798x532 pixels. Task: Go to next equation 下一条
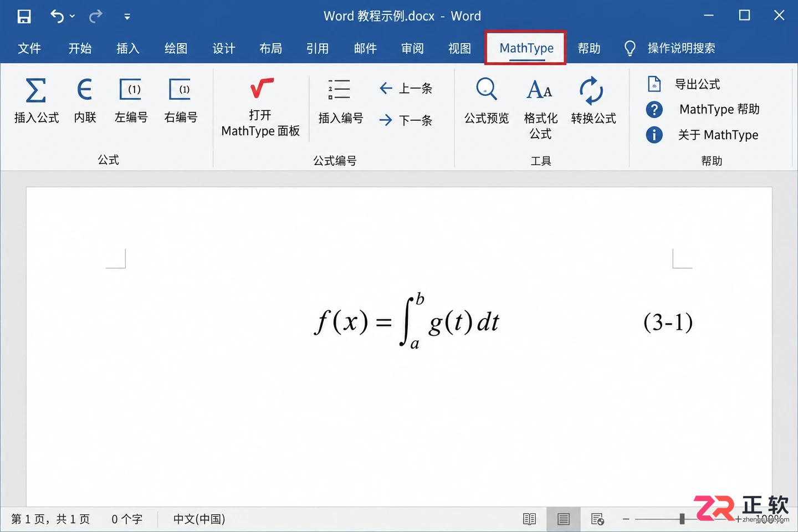coord(406,120)
